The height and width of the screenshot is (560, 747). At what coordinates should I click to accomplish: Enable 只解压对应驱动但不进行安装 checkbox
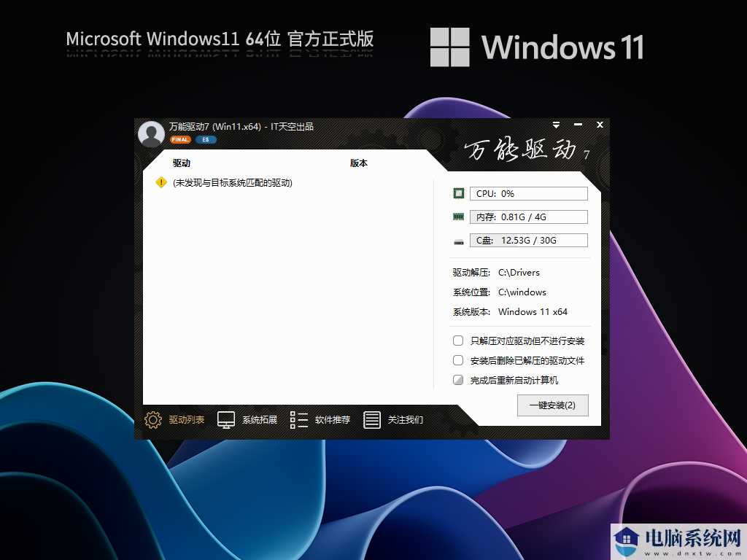[458, 341]
